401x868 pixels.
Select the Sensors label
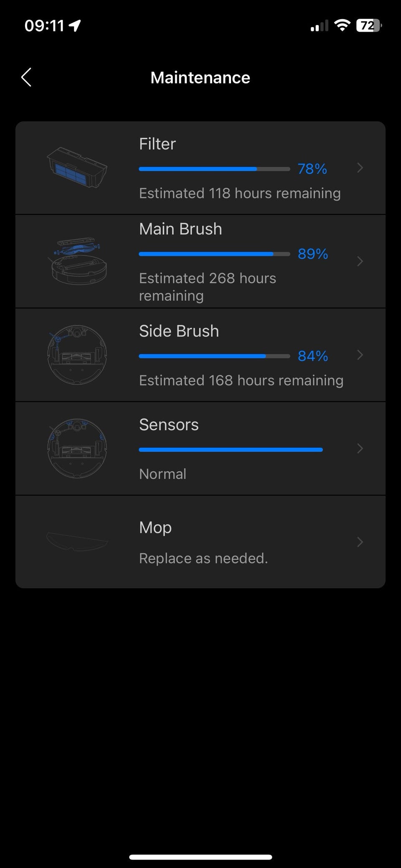[169, 425]
